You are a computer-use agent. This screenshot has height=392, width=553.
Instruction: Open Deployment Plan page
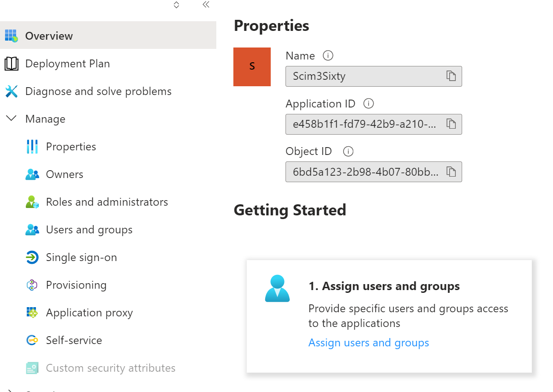67,64
